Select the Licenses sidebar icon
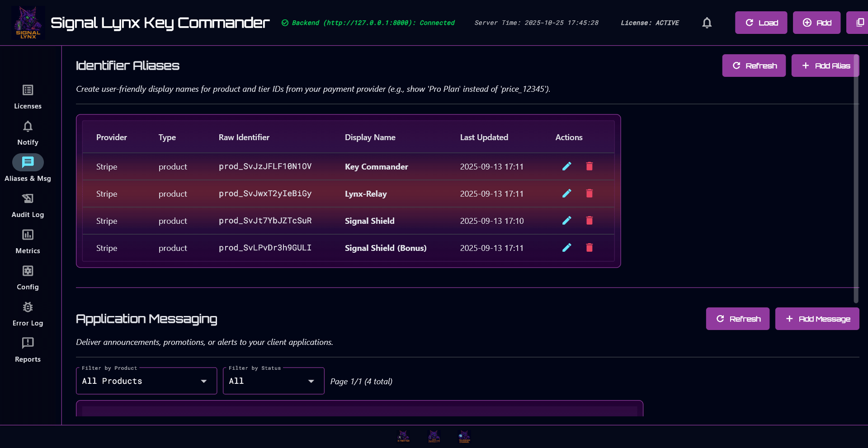Image resolution: width=868 pixels, height=448 pixels. 28,96
